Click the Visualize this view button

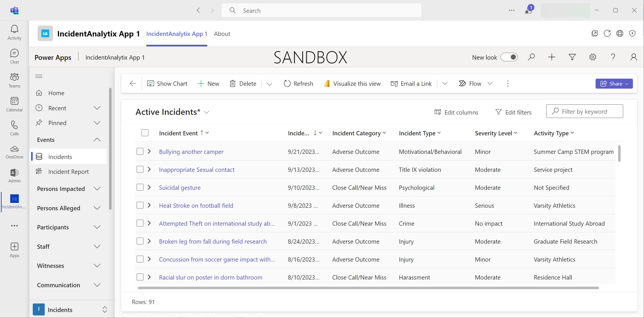[352, 83]
